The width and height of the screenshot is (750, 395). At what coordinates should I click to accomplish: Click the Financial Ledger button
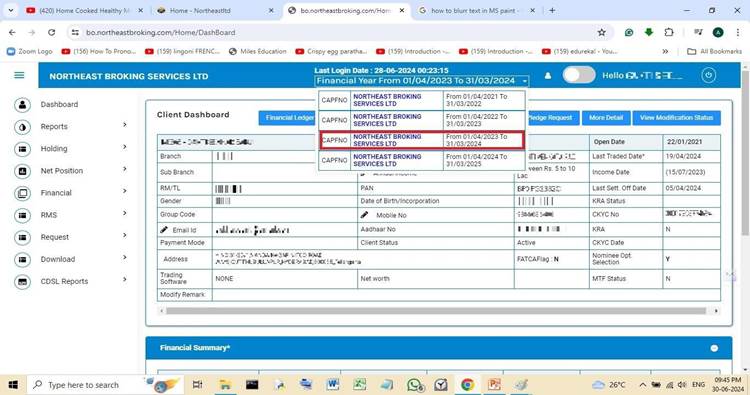click(287, 118)
